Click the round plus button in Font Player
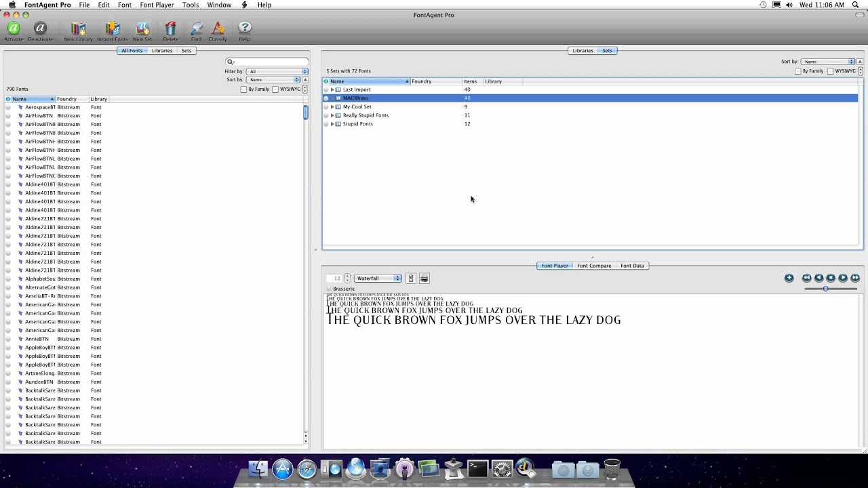 point(789,278)
